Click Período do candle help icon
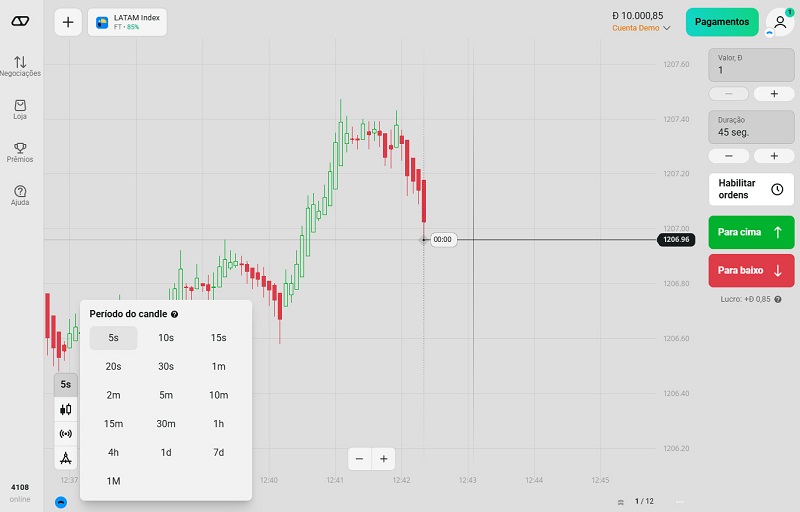800x512 pixels. click(x=174, y=314)
